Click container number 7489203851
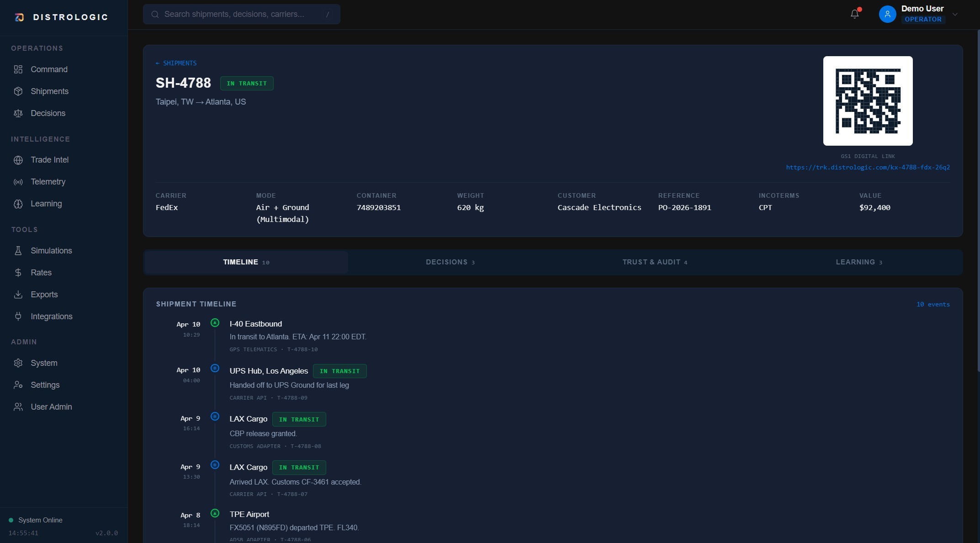This screenshot has height=543, width=980. 378,208
